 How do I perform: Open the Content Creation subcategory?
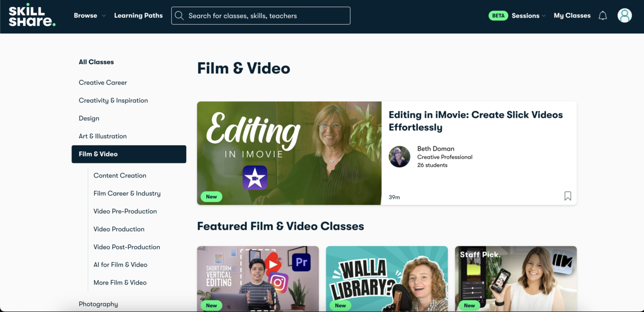coord(120,175)
